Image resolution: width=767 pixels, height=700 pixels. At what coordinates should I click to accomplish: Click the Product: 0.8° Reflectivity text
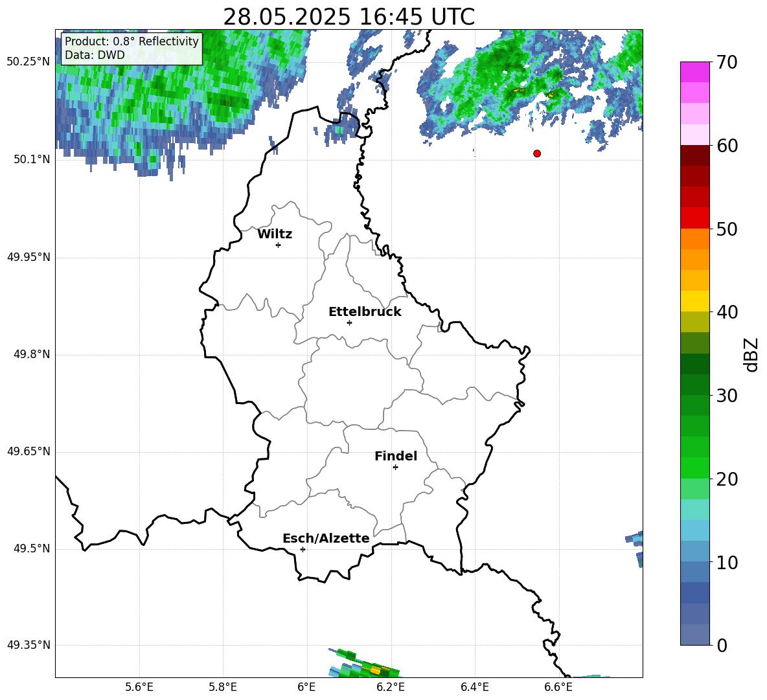[x=132, y=41]
